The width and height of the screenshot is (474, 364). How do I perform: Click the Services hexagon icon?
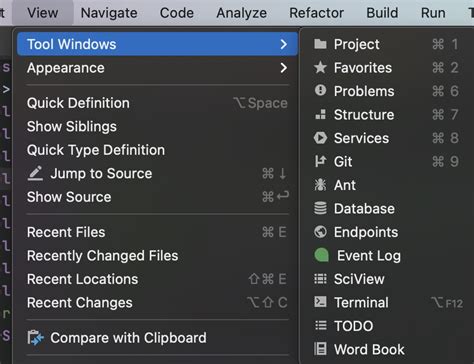click(x=320, y=138)
